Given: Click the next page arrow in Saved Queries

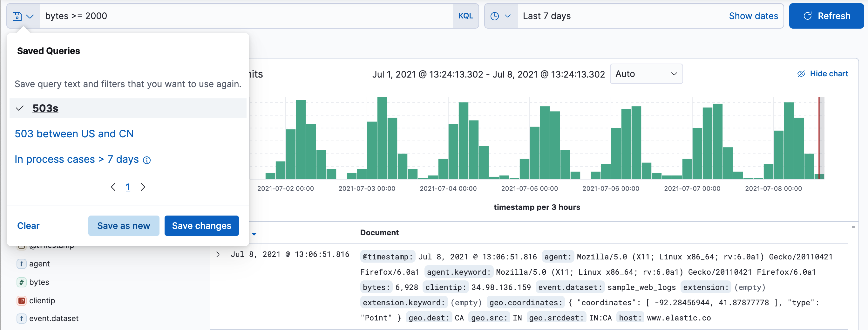Looking at the screenshot, I should pyautogui.click(x=143, y=187).
